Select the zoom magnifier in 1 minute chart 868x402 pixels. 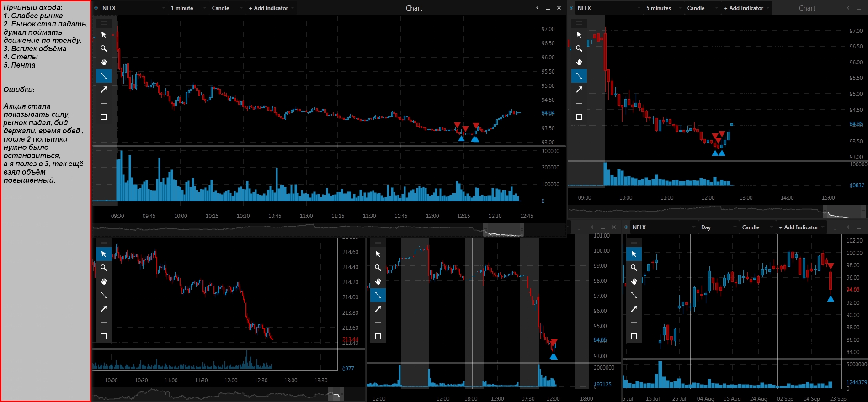104,48
